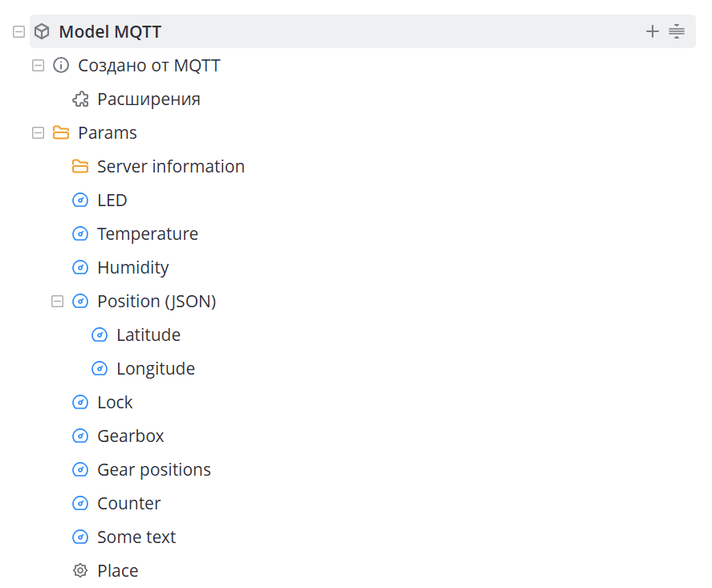Image resolution: width=712 pixels, height=588 pixels.
Task: Collapse the Model MQTT root node
Action: [18, 31]
